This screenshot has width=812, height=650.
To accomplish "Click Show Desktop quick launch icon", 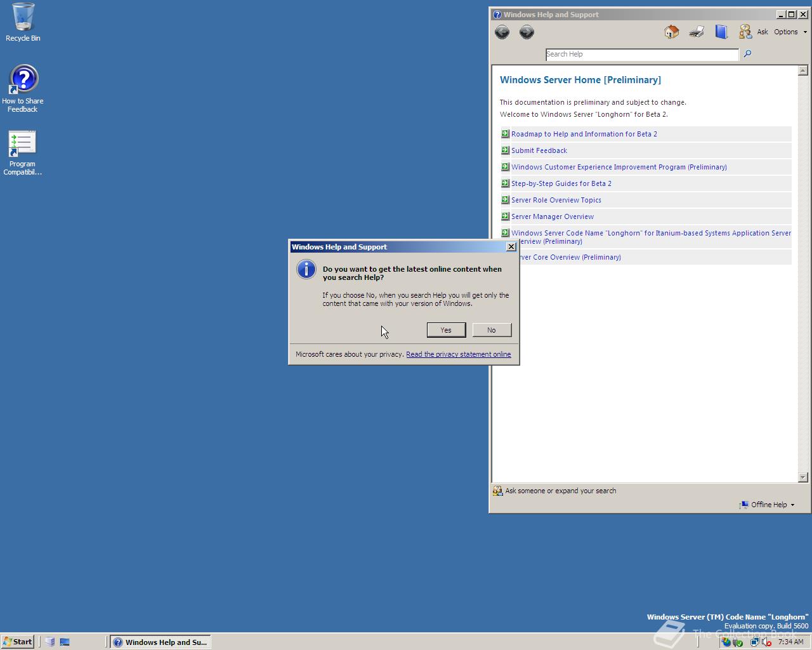I will pyautogui.click(x=65, y=642).
